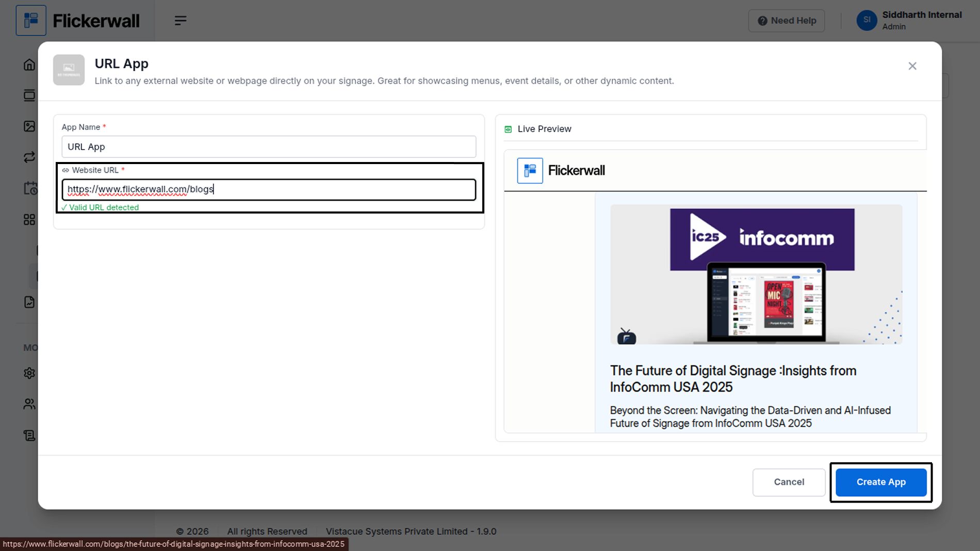Screen dimensions: 980x551
Task: Click the URL App dialog title
Action: click(122, 63)
